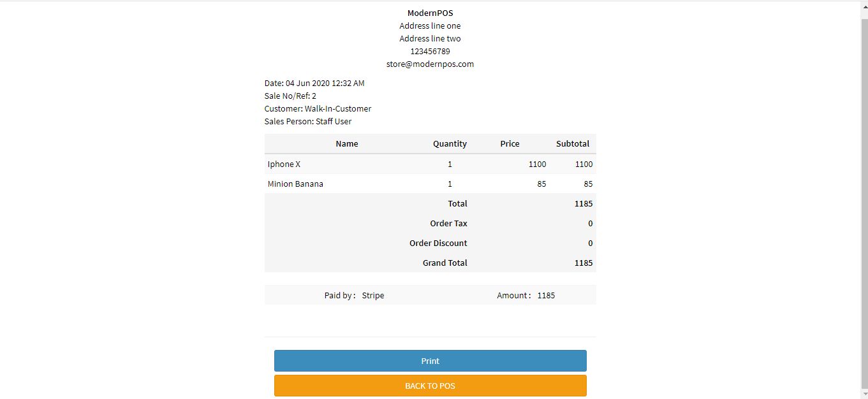This screenshot has width=868, height=399.
Task: Click the Address line one text
Action: pyautogui.click(x=430, y=26)
